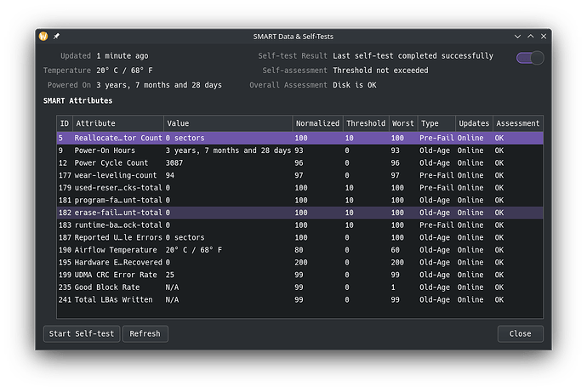Maximize the SMART Data window

(x=531, y=37)
